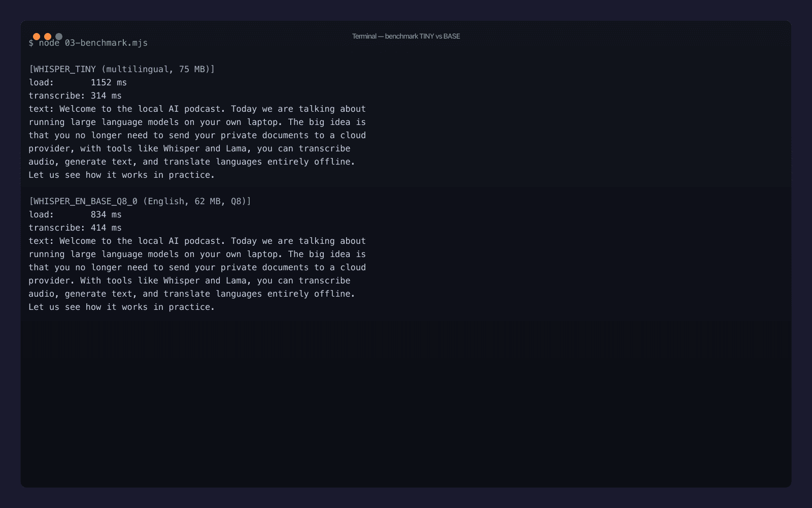Screen dimensions: 812x508
Task: Click the yellow minimize traffic light
Action: tap(48, 36)
